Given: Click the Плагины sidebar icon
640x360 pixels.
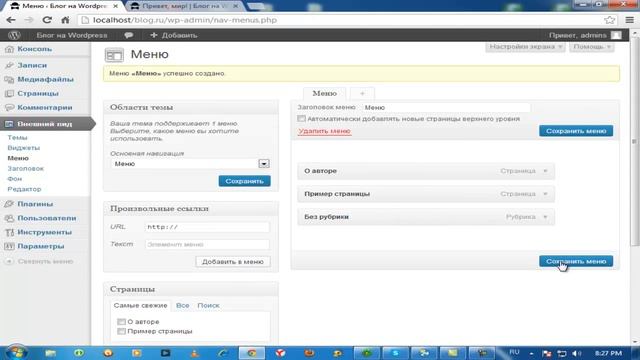Looking at the screenshot, I should tap(9, 204).
